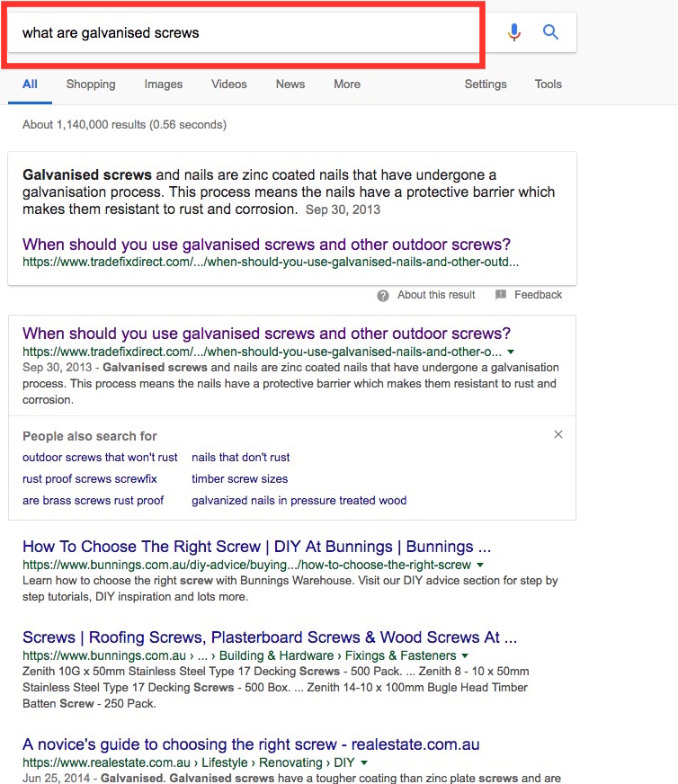
Task: Open the search Tools options
Action: [549, 85]
